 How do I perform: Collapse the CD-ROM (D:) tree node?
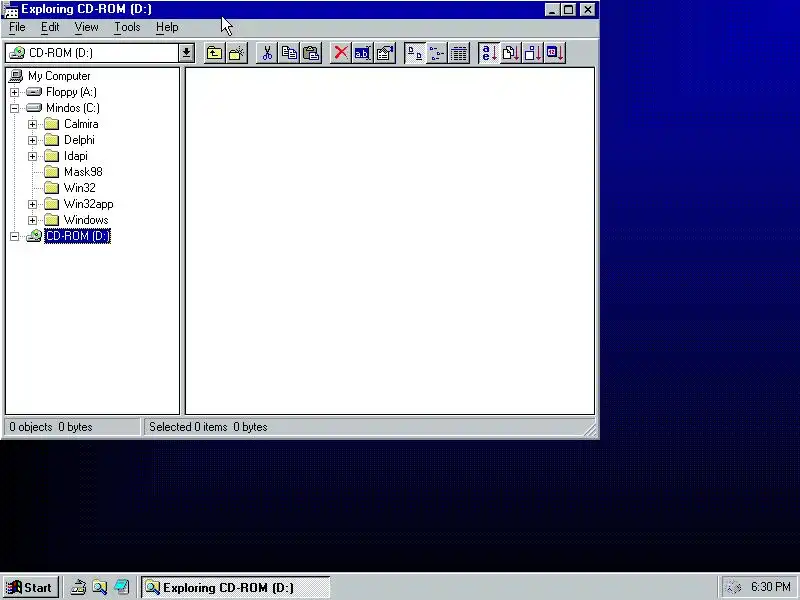coord(14,236)
